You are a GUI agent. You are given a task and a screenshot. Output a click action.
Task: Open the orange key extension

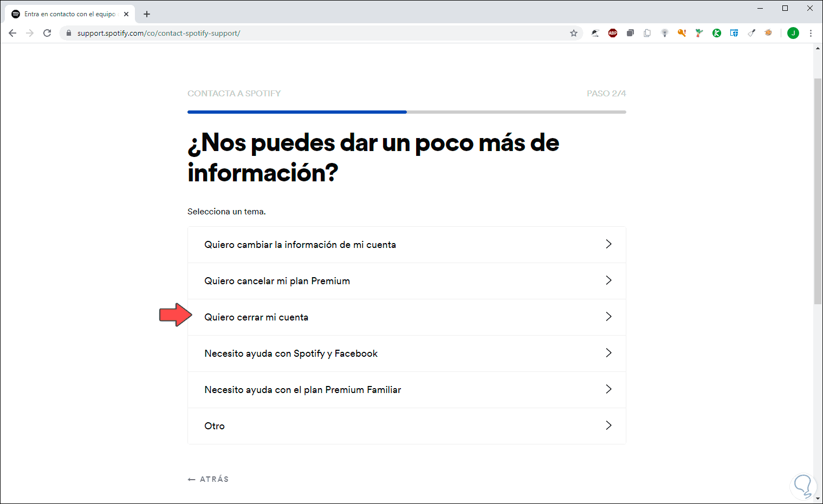(682, 33)
